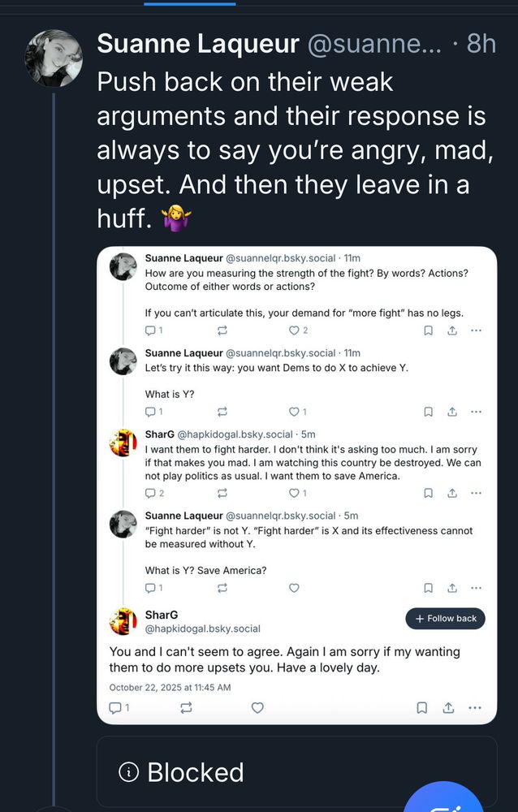
Task: Click the Follow back button
Action: click(x=445, y=619)
